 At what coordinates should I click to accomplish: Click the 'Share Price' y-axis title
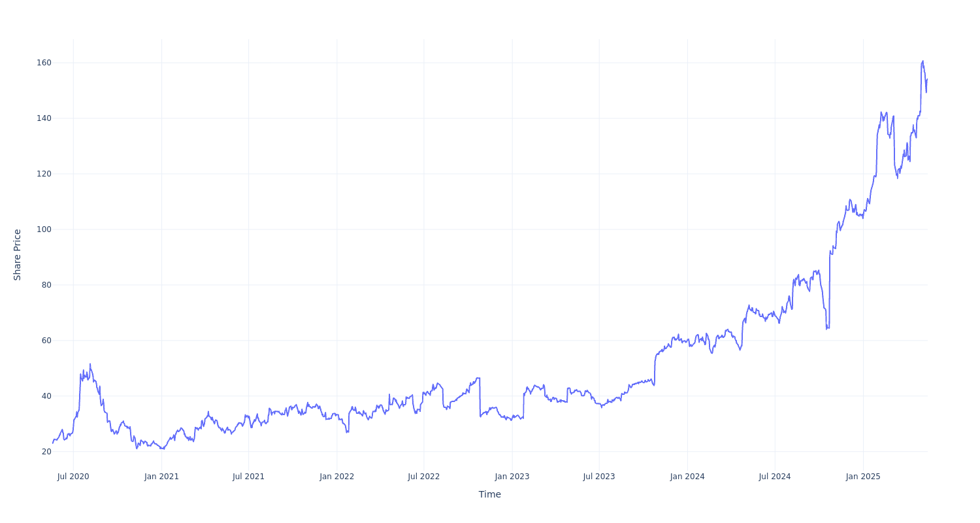(x=18, y=255)
